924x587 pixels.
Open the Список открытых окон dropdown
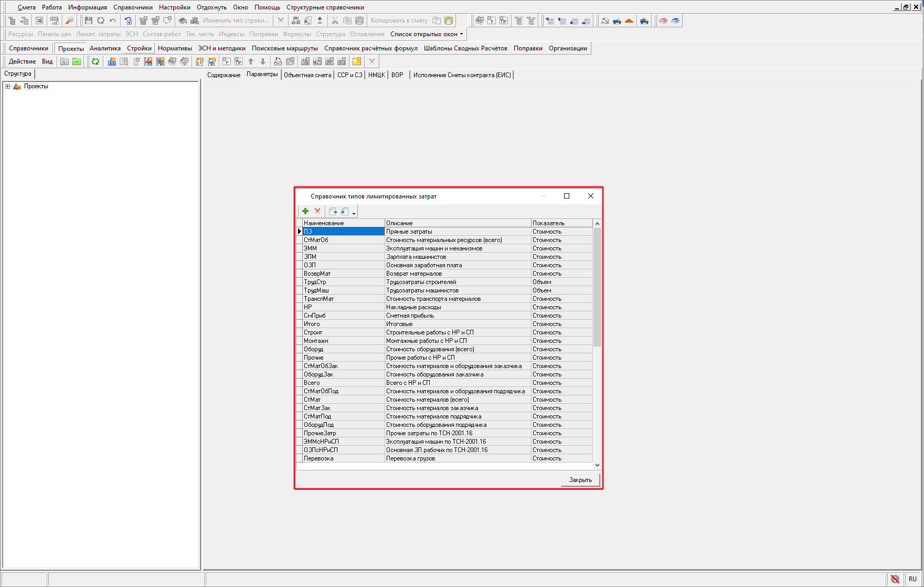(427, 34)
